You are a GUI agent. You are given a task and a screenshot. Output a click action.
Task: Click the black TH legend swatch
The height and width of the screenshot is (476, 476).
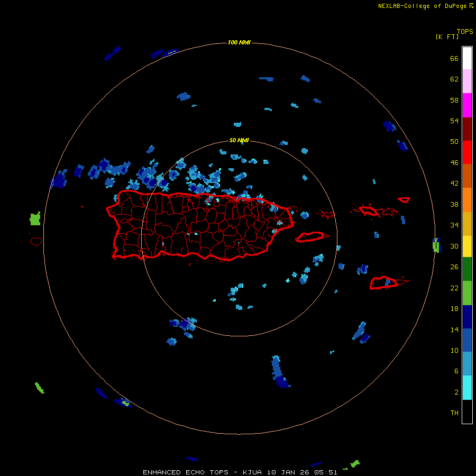[467, 411]
